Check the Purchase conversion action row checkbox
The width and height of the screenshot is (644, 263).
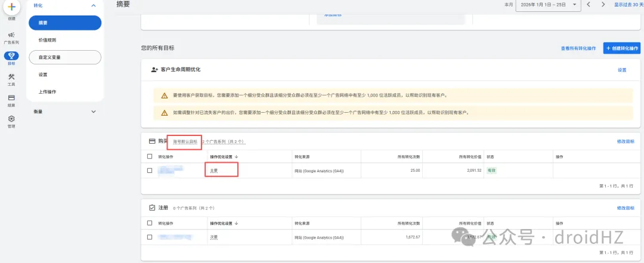point(150,171)
